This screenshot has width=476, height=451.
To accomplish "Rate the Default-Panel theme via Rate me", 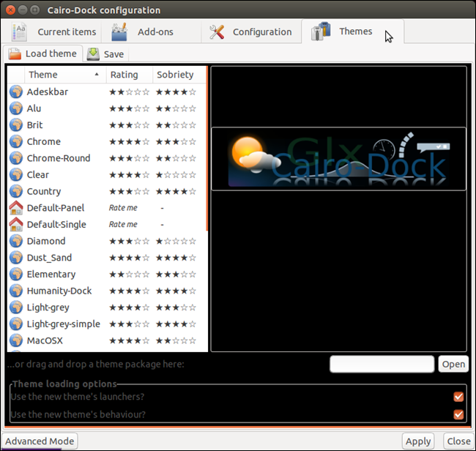I will (x=123, y=208).
